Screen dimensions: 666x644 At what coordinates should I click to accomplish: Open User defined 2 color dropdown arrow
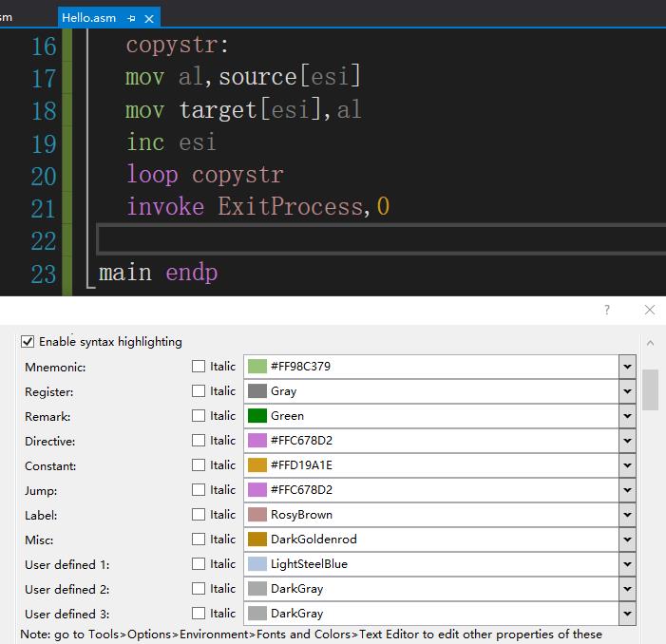click(x=627, y=588)
